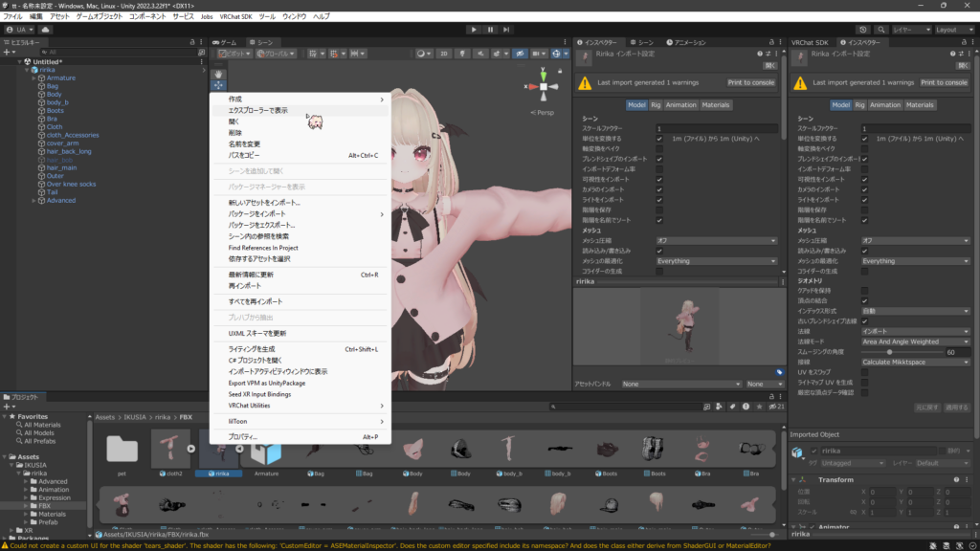Viewport: 980px width, 551px height.
Task: Click the Pause button in top toolbar
Action: [490, 30]
